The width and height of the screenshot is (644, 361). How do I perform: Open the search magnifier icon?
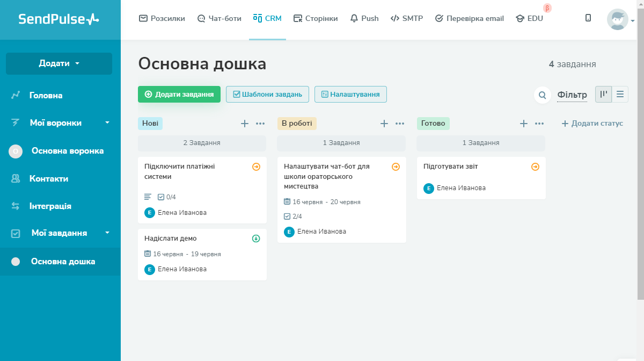coord(542,95)
